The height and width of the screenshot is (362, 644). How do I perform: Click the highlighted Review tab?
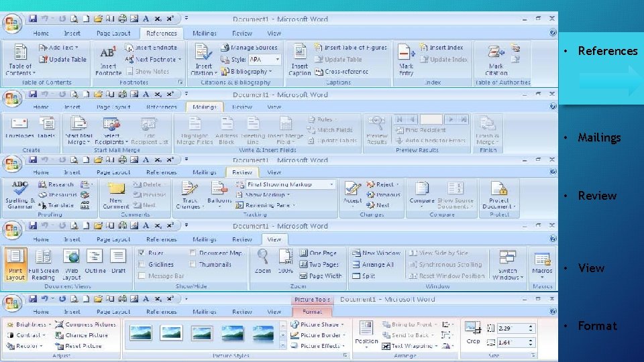click(x=242, y=172)
